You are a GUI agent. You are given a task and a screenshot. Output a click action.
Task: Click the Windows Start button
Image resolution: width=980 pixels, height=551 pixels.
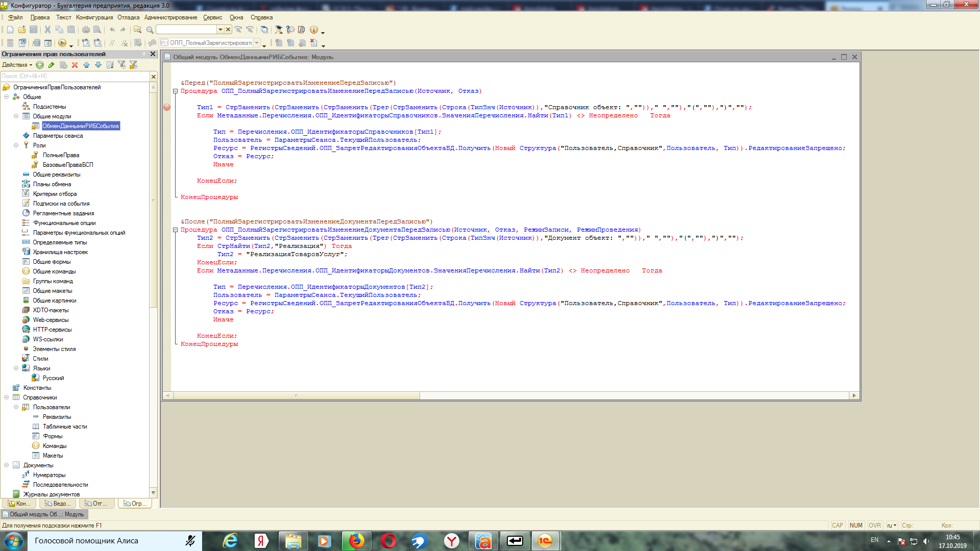coord(13,541)
